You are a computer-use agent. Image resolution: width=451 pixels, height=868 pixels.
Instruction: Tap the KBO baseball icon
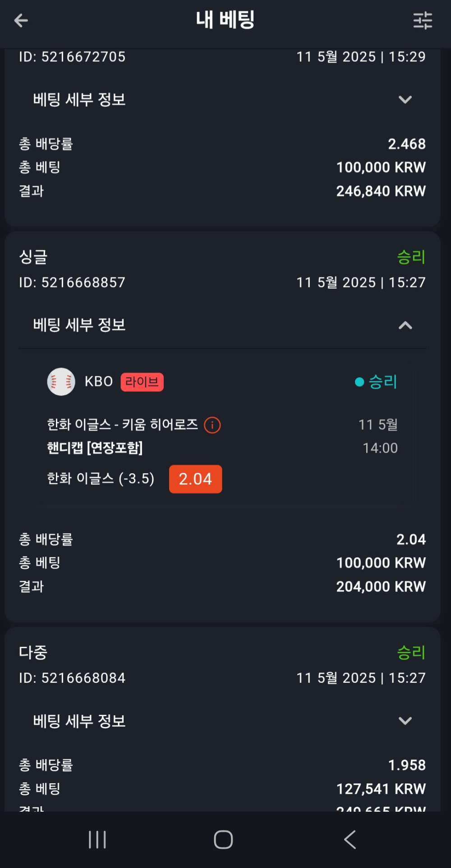(61, 382)
